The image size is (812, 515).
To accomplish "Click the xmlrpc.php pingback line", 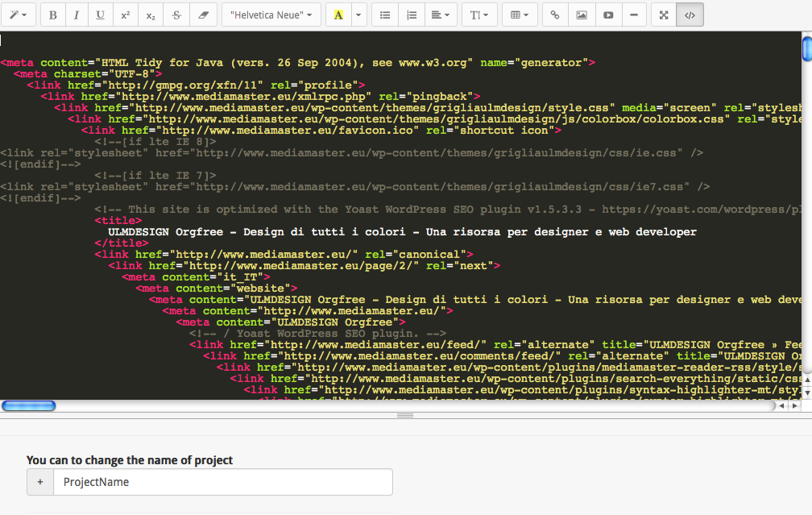I will [260, 97].
